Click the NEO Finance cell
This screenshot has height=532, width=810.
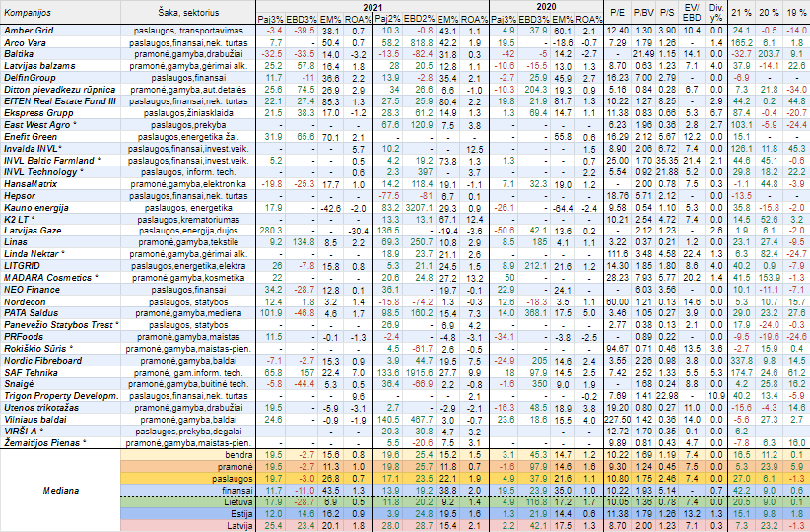pos(60,290)
